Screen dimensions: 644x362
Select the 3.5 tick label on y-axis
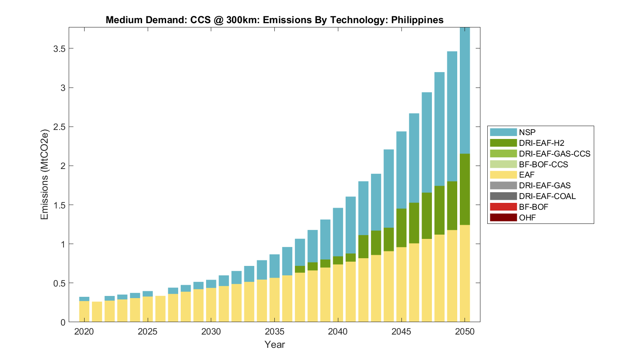[x=59, y=49]
